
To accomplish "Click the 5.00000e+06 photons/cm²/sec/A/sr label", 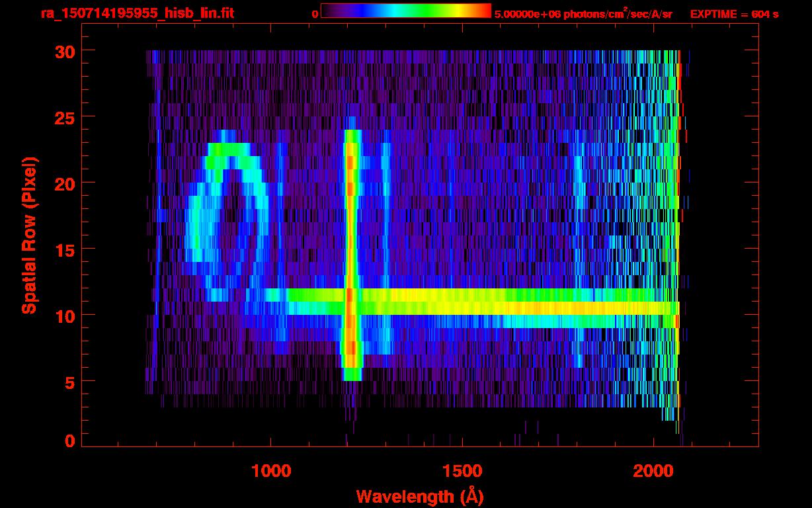I will 583,13.
